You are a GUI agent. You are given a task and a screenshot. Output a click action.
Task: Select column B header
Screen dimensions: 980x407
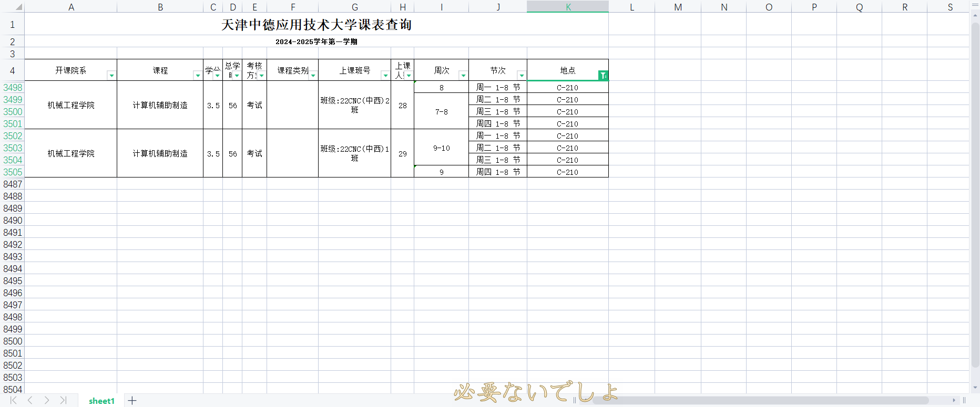160,7
